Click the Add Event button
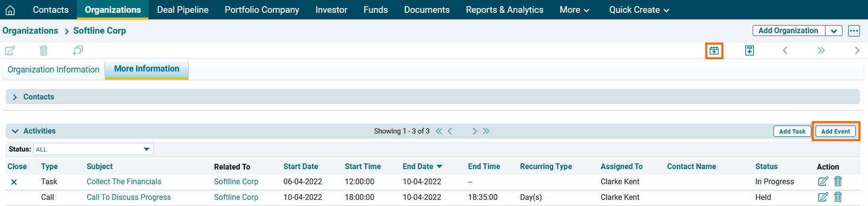Viewport: 868px width, 206px height. click(x=835, y=131)
